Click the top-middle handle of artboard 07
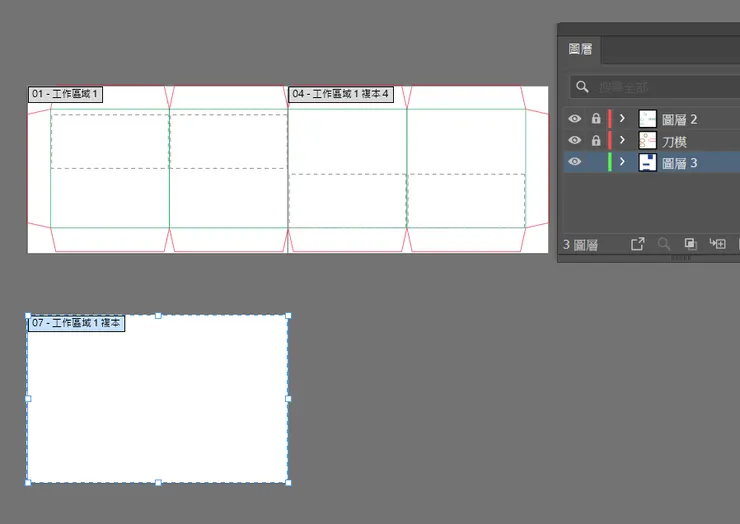The image size is (740, 524). [158, 315]
